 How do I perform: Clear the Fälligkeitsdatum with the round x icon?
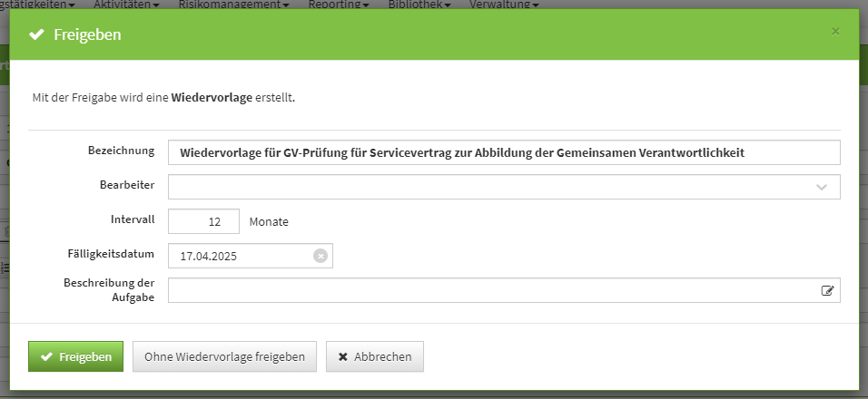tap(320, 256)
